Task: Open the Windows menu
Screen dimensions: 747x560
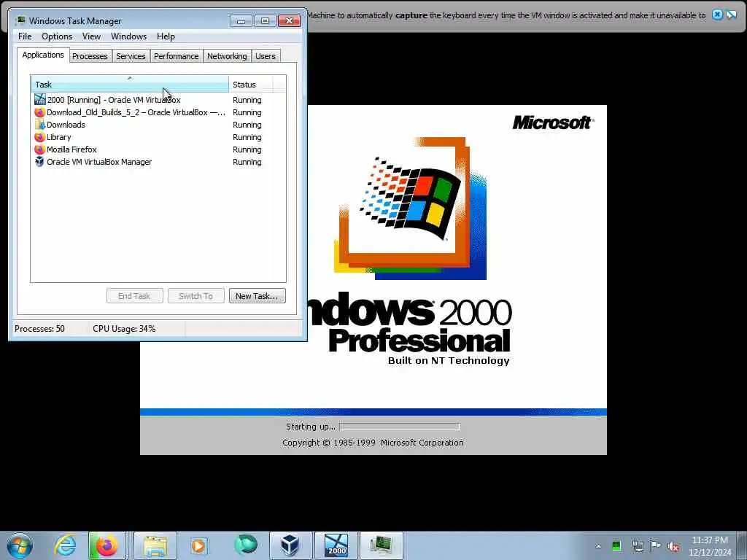Action: (x=128, y=36)
